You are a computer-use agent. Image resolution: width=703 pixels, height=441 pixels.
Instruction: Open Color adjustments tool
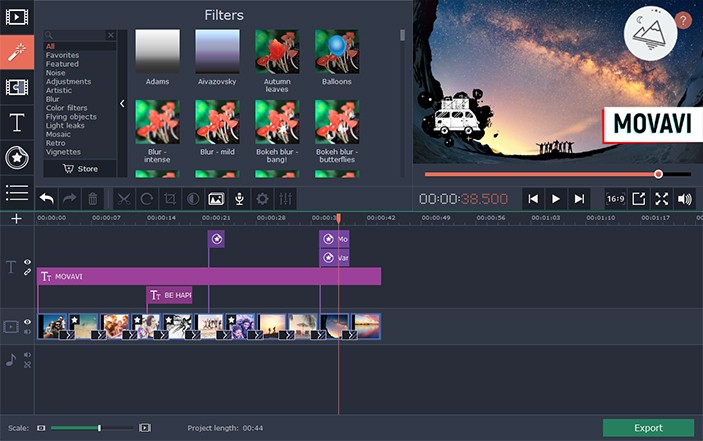[193, 199]
